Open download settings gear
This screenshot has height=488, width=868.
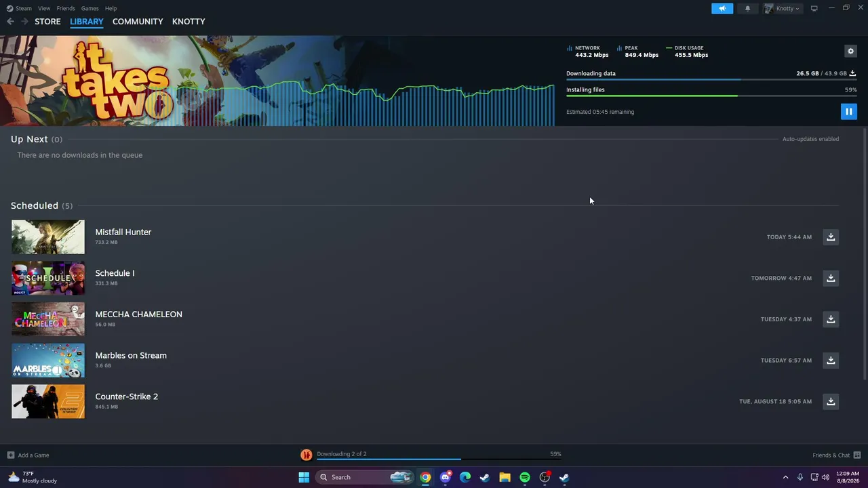[x=850, y=51]
